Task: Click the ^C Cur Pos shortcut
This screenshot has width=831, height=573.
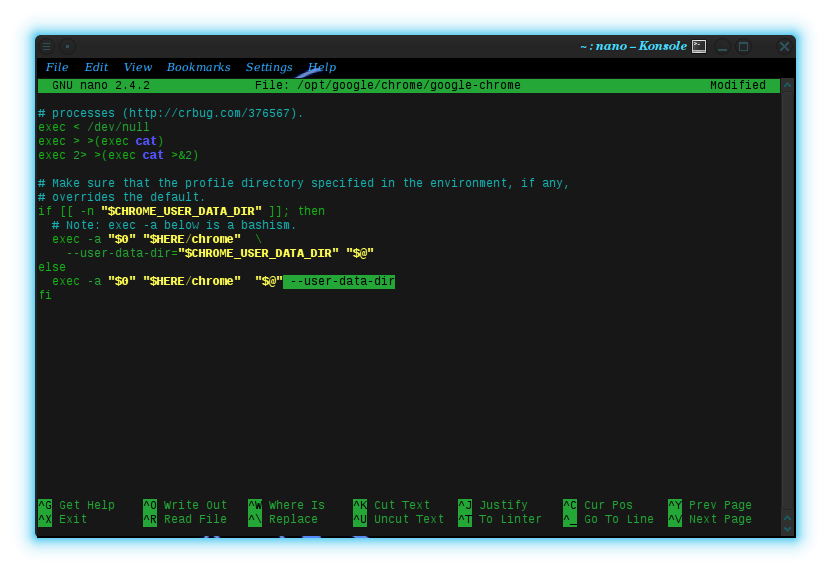Action: coord(598,505)
